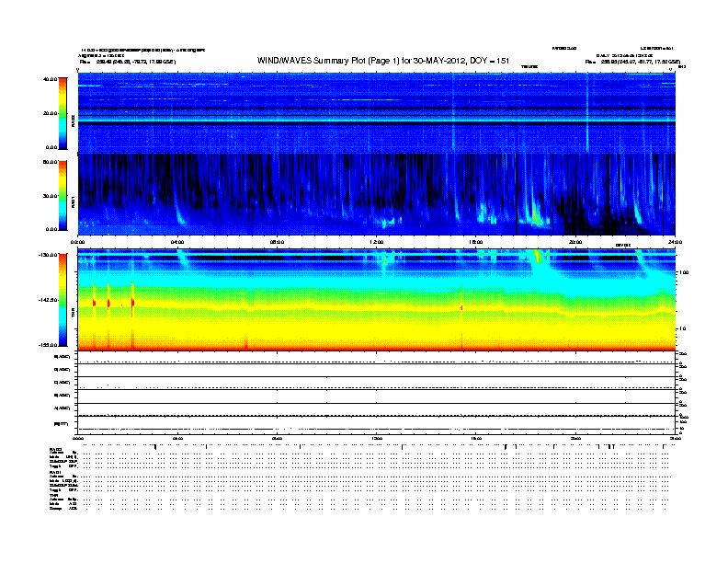Image resolution: width=728 pixels, height=563 pixels.
Task: Click the RAD1 status block label
Action: point(55,472)
